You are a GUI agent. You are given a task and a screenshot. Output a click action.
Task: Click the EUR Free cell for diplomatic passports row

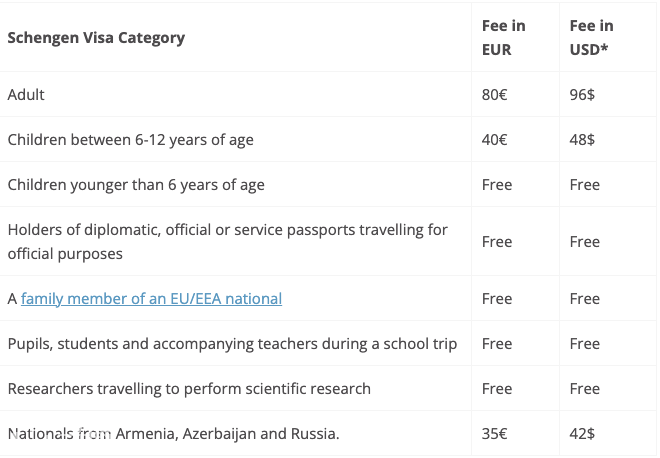[497, 242]
